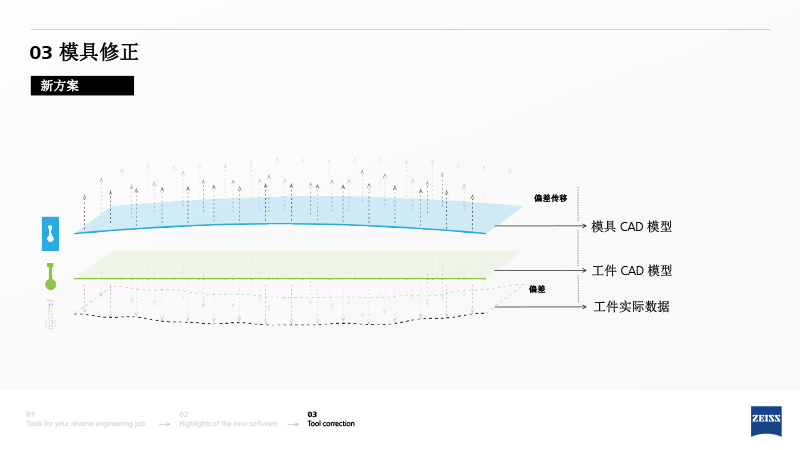Screen dimensions: 800x450
Task: Click the 新方案 black label
Action: tap(82, 87)
